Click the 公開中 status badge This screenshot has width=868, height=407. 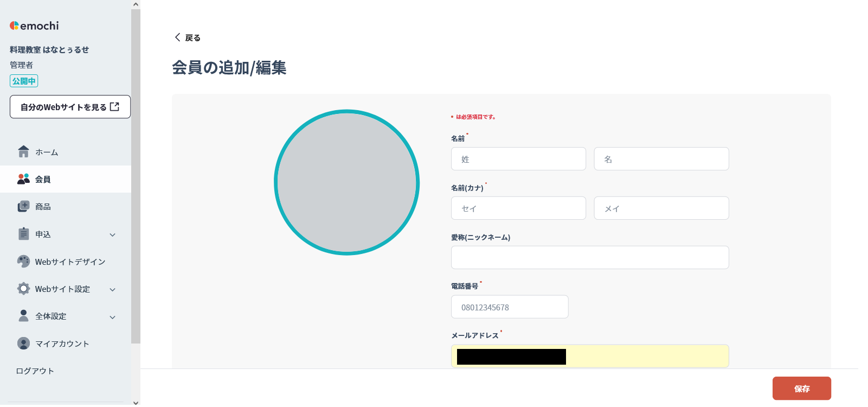coord(24,81)
